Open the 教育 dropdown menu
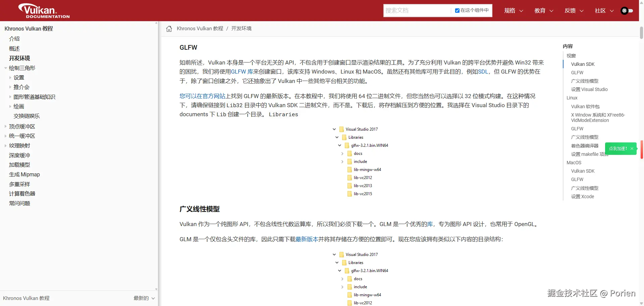Viewport: 644px width, 306px height. tap(544, 11)
